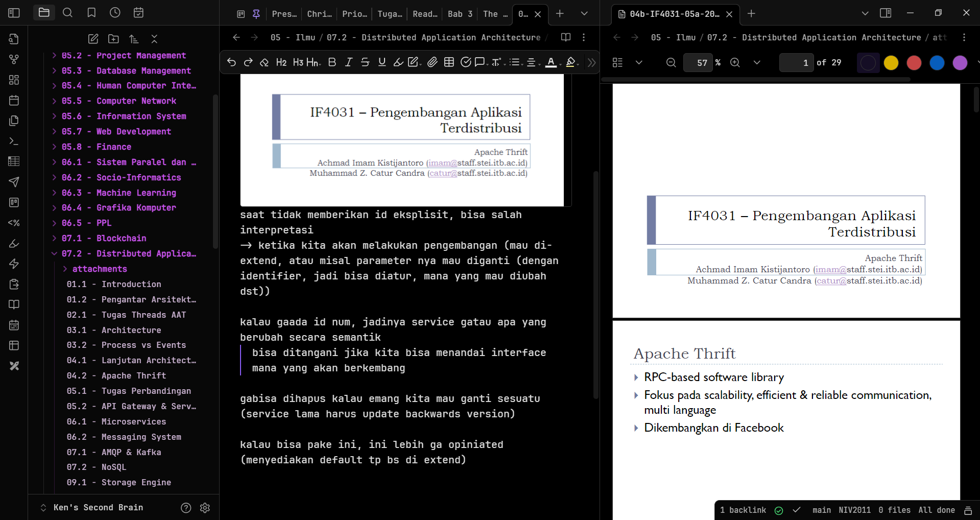Toggle bold formatting in the toolbar
The height and width of the screenshot is (520, 980).
[332, 62]
